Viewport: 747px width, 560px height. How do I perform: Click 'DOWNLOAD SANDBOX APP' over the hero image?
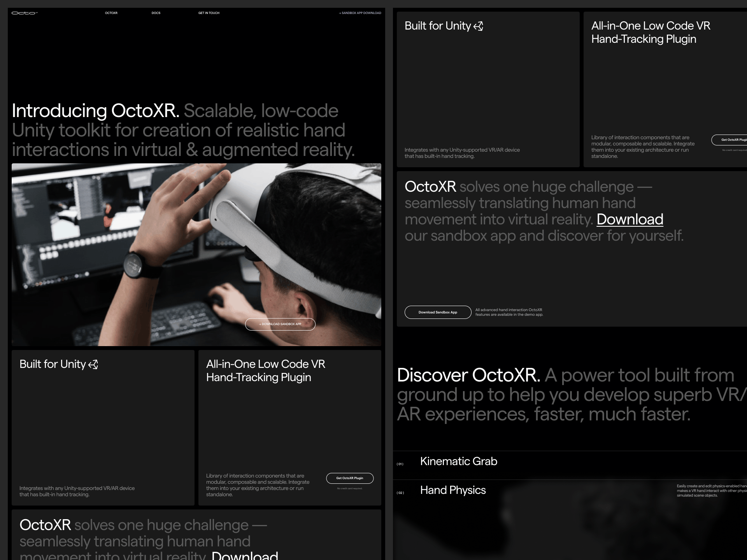[281, 324]
